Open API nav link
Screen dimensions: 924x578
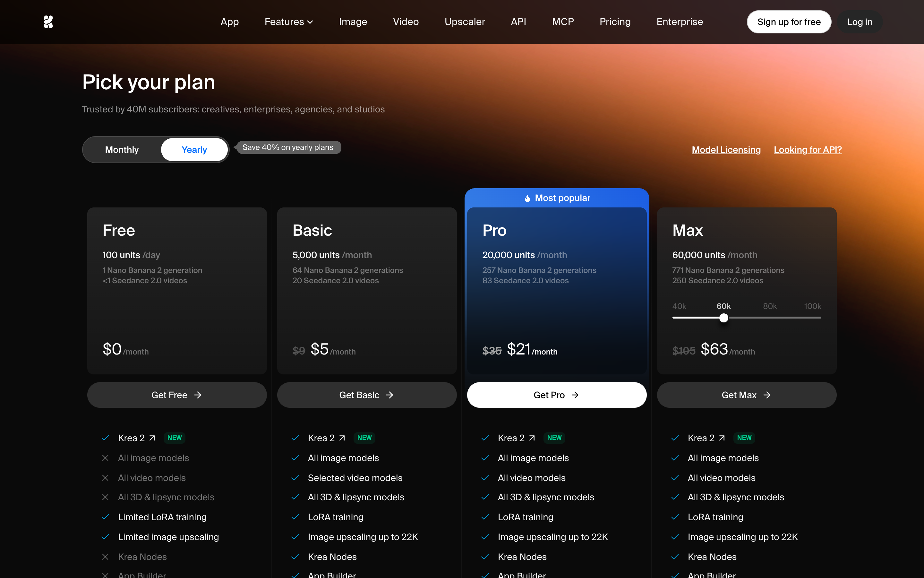pos(518,22)
